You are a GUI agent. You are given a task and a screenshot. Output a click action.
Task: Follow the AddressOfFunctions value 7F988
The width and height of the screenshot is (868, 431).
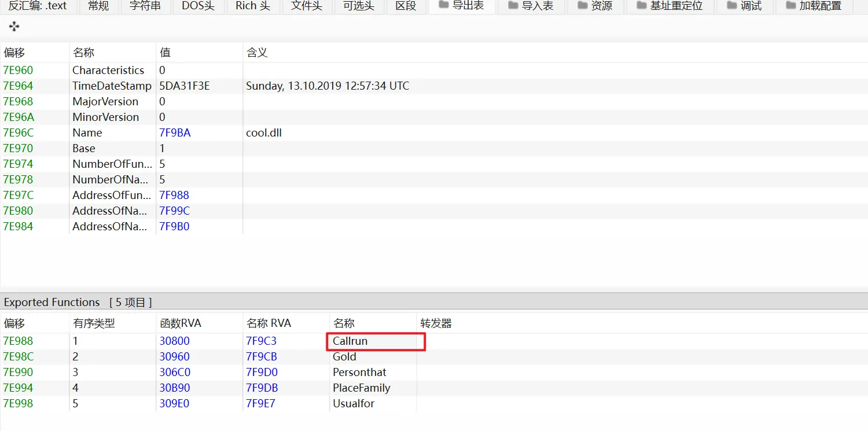pyautogui.click(x=174, y=196)
